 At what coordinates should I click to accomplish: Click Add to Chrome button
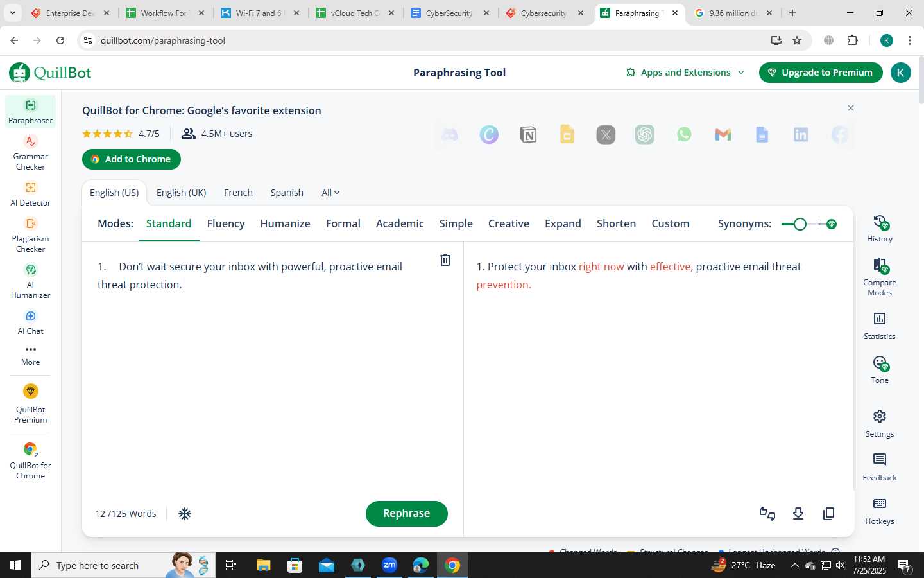pyautogui.click(x=132, y=159)
